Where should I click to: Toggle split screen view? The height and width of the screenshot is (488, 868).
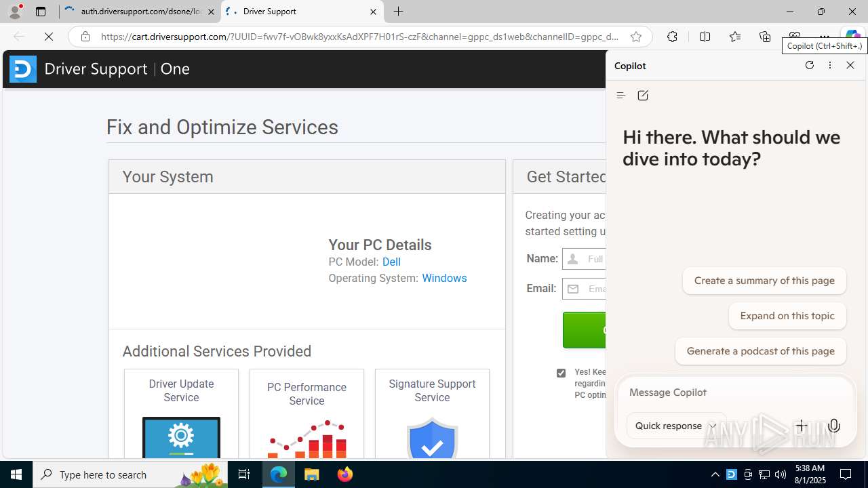pos(705,37)
